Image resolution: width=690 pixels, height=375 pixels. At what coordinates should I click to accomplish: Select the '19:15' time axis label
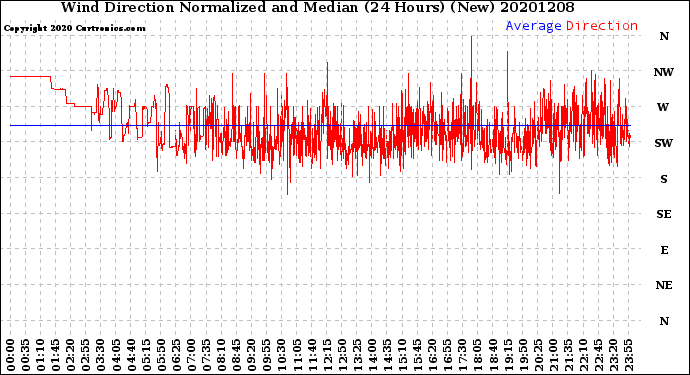click(x=508, y=355)
